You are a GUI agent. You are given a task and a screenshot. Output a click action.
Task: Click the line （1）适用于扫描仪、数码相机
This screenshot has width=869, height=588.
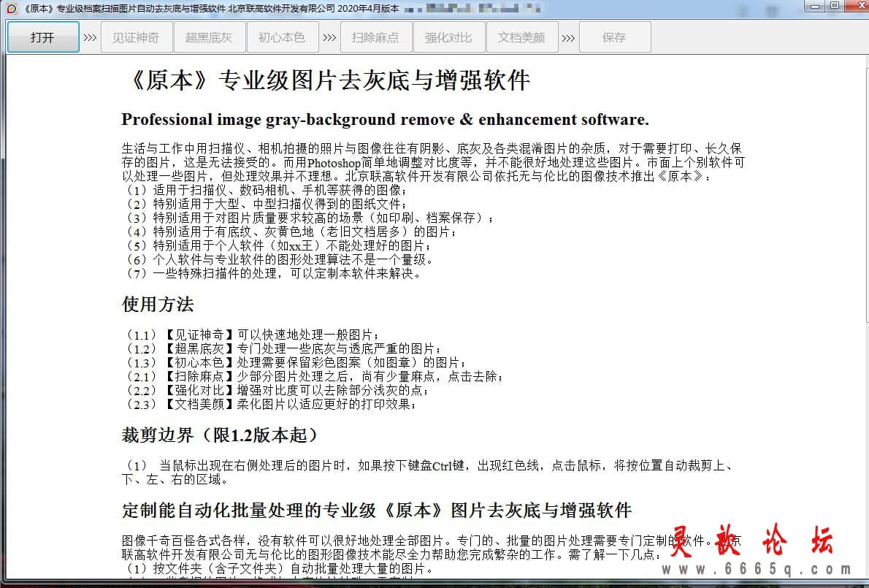pyautogui.click(x=266, y=190)
